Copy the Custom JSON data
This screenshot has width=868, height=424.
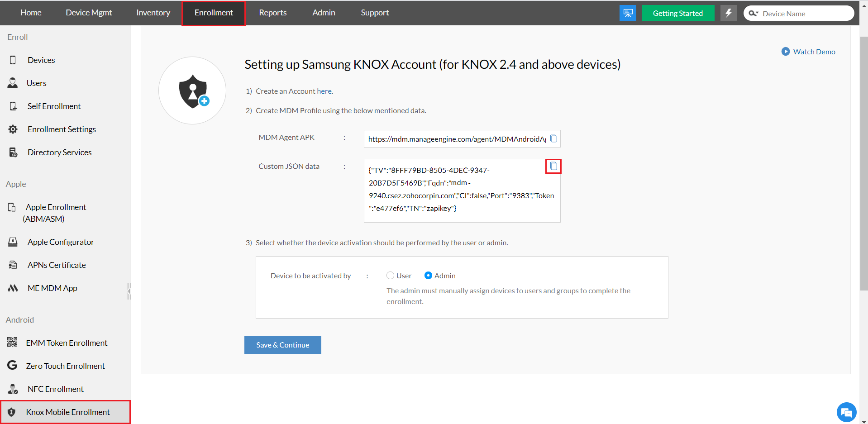click(553, 166)
